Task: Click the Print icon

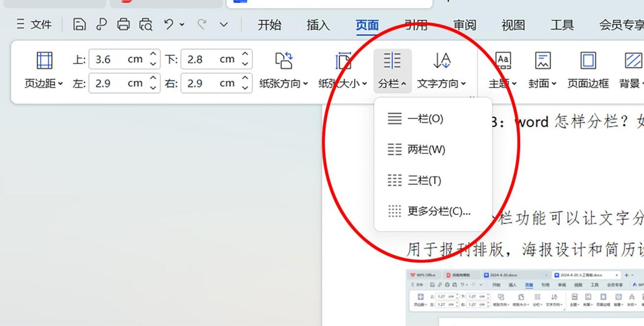Action: click(x=123, y=24)
